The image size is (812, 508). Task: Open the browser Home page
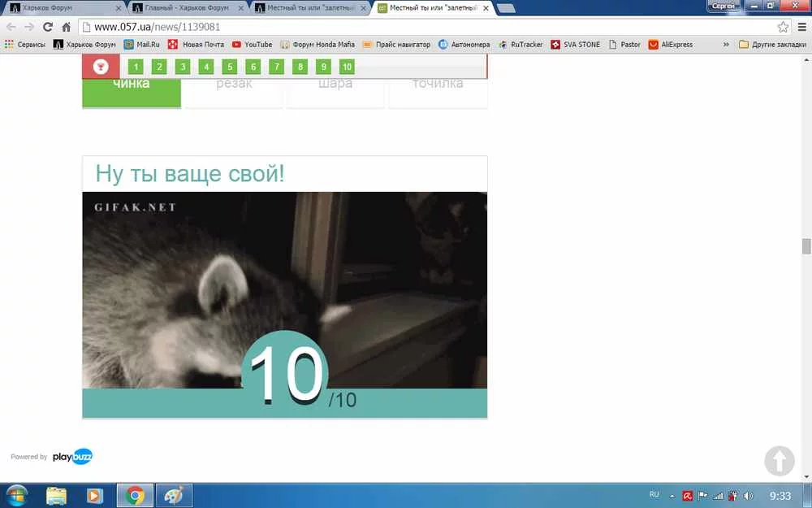point(67,27)
